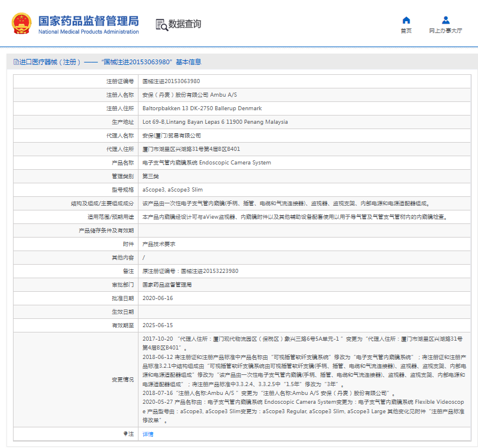
Task: Click the 数据查询 magnifier document icon
Action: [x=161, y=24]
